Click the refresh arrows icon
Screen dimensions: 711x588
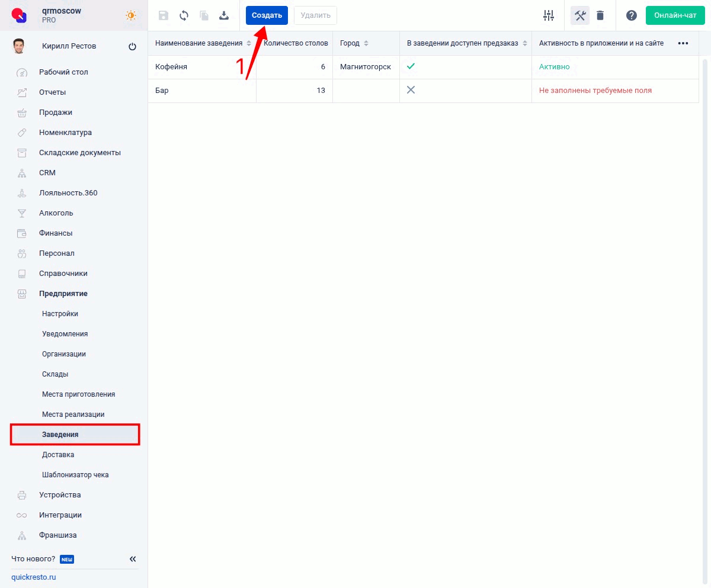click(184, 15)
